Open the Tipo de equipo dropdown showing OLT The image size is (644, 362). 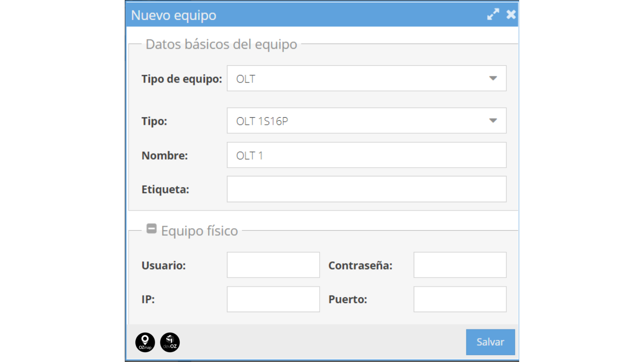[x=366, y=78]
